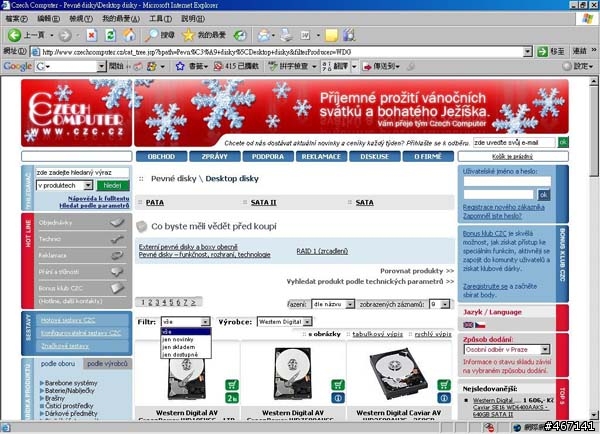Open 'RAID 1 (zrcadlení)' link
600x434 pixels.
(322, 251)
